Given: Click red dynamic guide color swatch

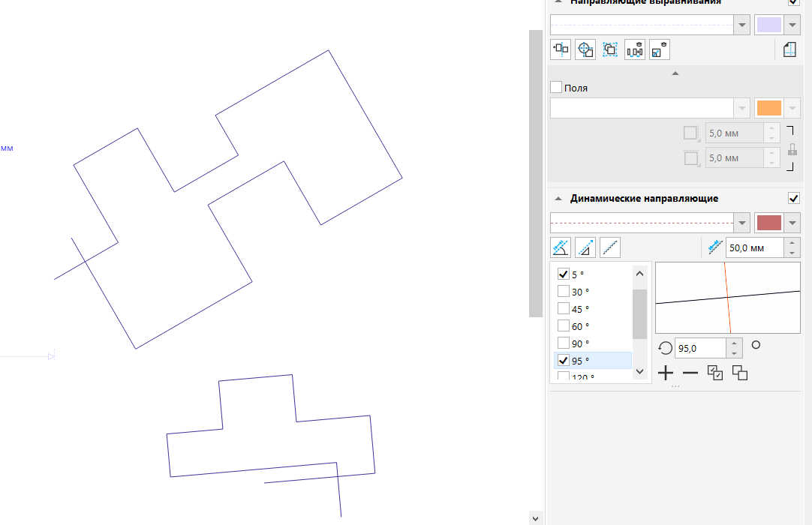Looking at the screenshot, I should (769, 223).
